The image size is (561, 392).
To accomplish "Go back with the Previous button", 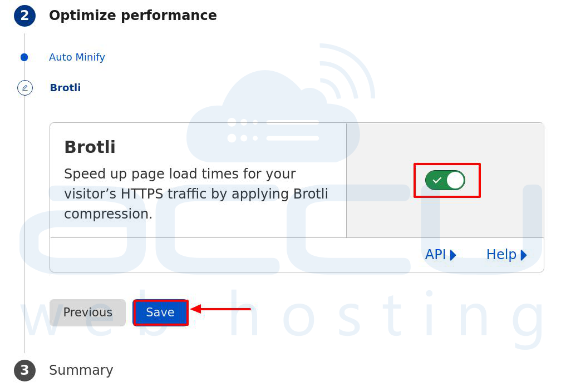I will point(88,312).
